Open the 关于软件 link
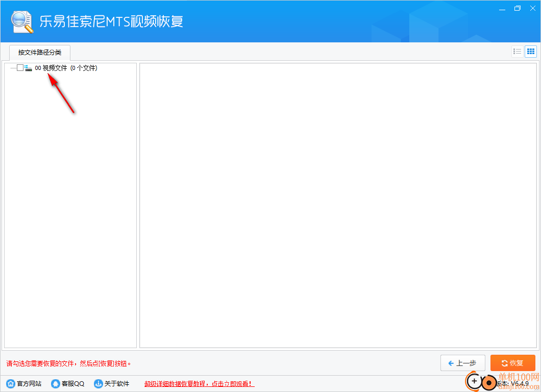Screen dimensions: 541x392 [116, 384]
